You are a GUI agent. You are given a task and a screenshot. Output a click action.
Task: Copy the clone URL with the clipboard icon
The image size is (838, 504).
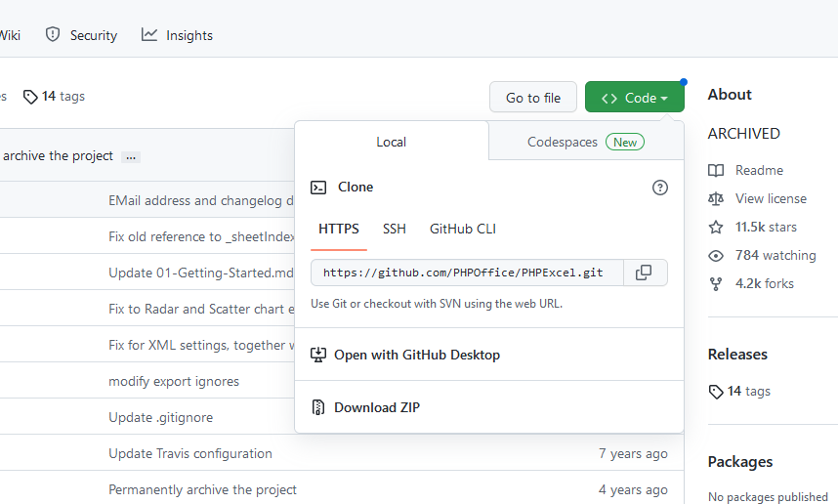click(x=644, y=273)
